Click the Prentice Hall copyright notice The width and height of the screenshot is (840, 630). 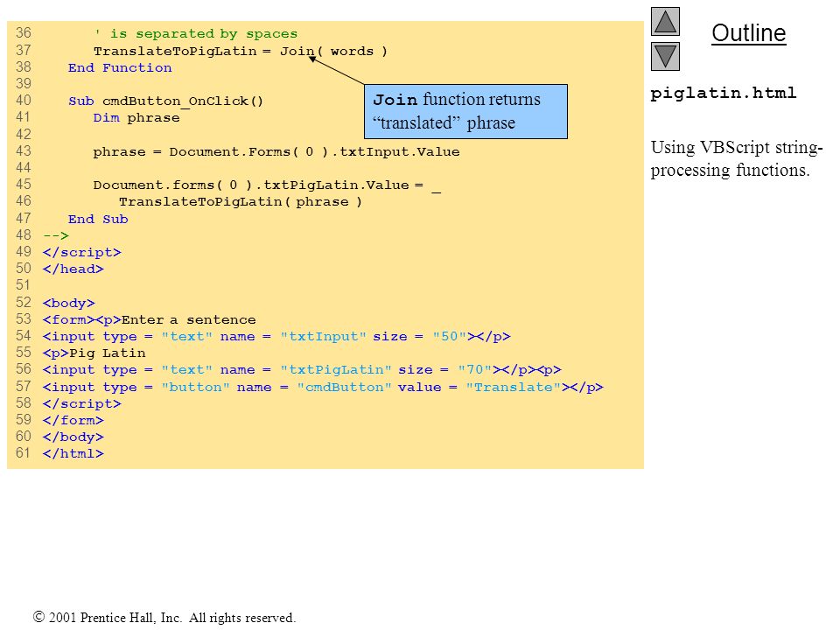coord(164,618)
